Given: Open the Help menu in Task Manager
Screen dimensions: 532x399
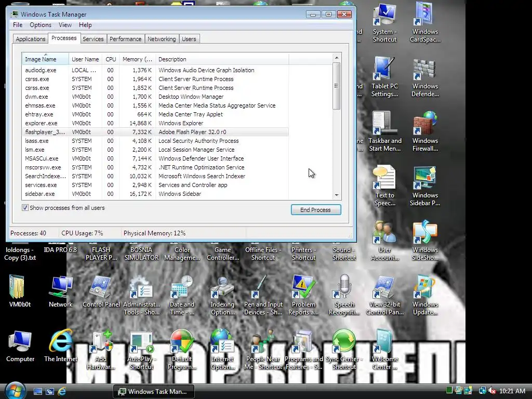Looking at the screenshot, I should coord(85,25).
